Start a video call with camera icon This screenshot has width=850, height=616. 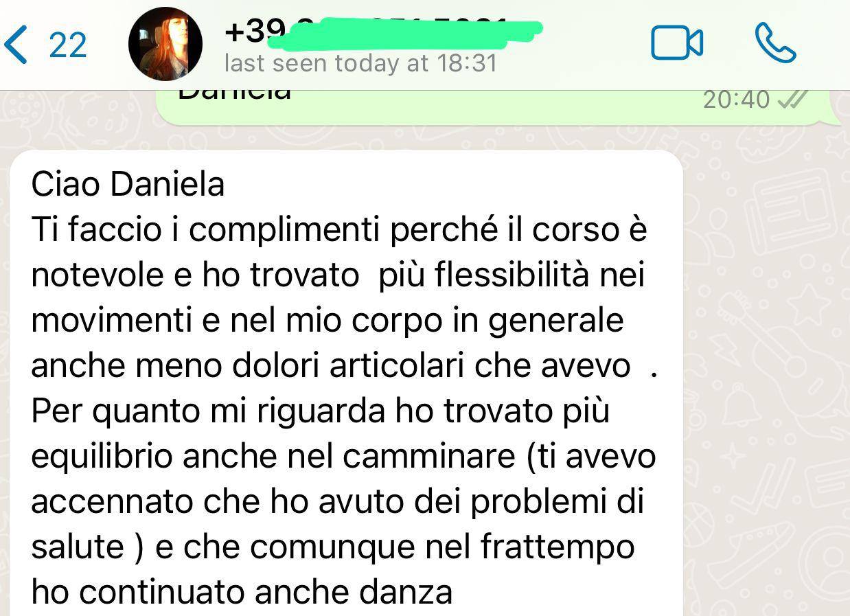[677, 43]
